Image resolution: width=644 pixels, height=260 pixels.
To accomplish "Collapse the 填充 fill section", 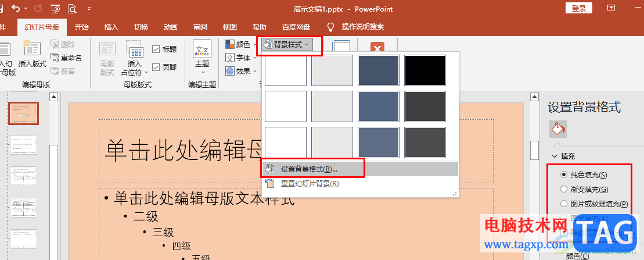I will tap(554, 156).
